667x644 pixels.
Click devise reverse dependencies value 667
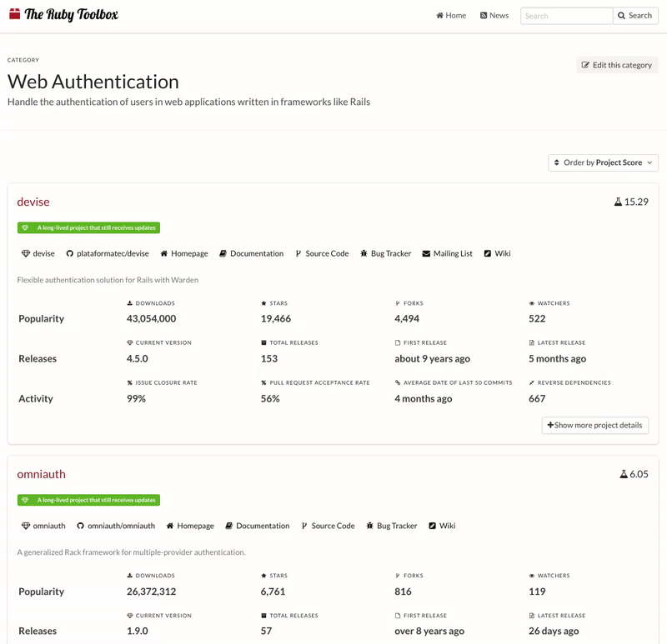pyautogui.click(x=537, y=399)
